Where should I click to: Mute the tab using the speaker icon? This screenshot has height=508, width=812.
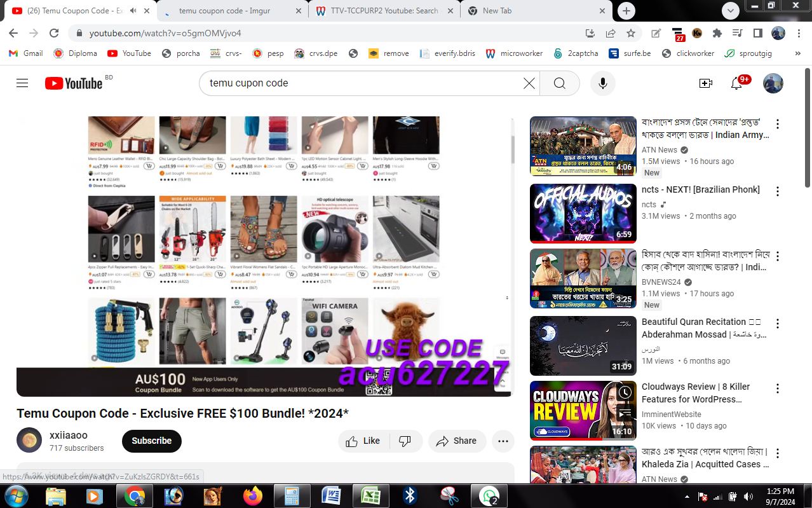tap(133, 11)
